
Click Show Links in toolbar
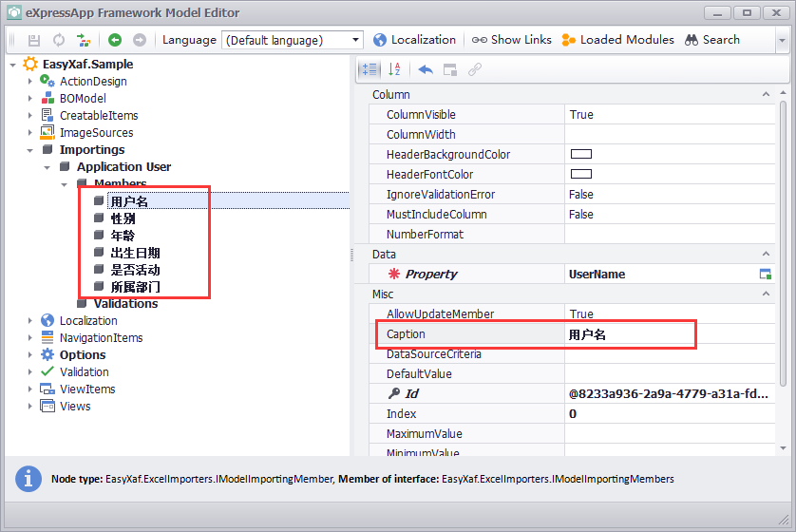[512, 40]
